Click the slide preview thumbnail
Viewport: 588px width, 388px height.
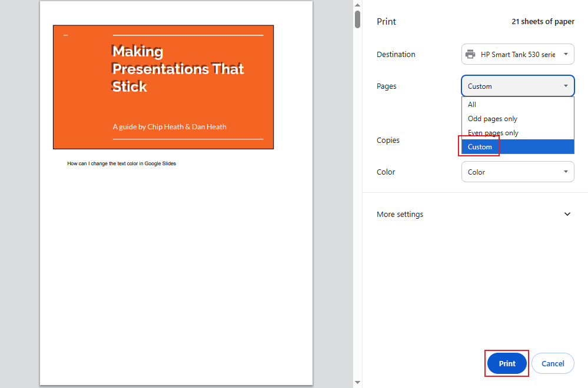tap(163, 86)
